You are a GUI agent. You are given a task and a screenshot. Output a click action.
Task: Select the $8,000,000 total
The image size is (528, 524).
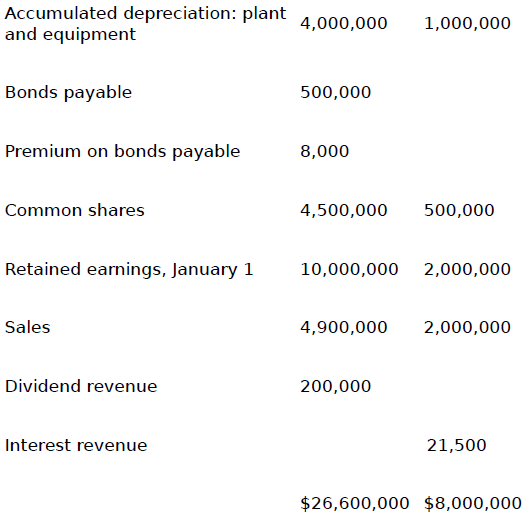473,503
